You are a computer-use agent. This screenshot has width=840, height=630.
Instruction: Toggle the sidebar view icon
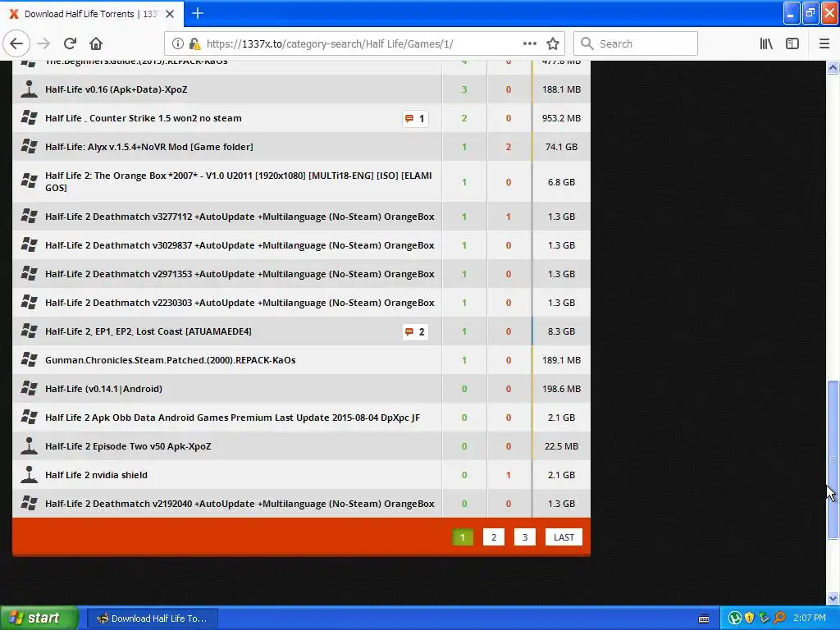click(792, 44)
